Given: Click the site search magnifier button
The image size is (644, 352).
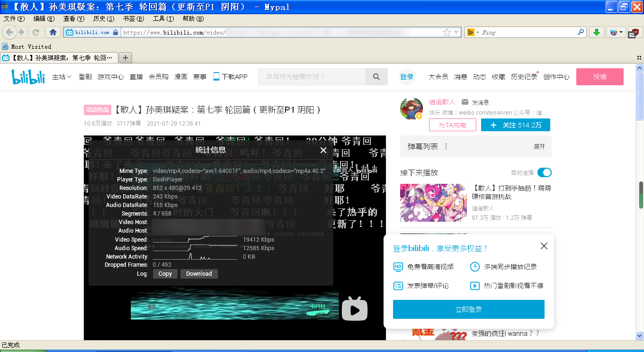Looking at the screenshot, I should [x=376, y=77].
